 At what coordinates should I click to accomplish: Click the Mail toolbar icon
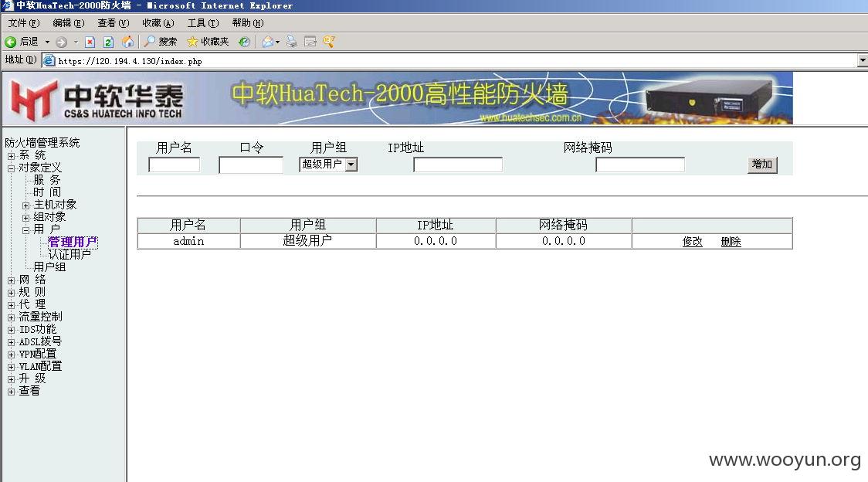(268, 42)
